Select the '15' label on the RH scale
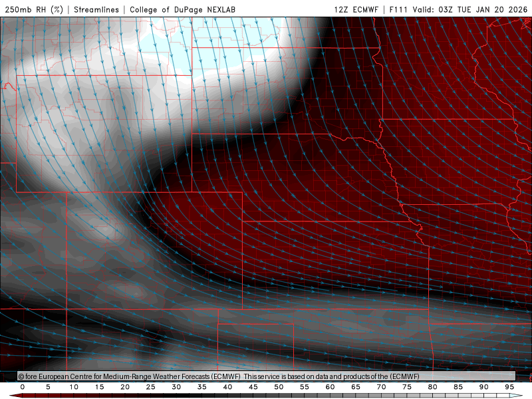The width and height of the screenshot is (532, 399). pyautogui.click(x=99, y=387)
